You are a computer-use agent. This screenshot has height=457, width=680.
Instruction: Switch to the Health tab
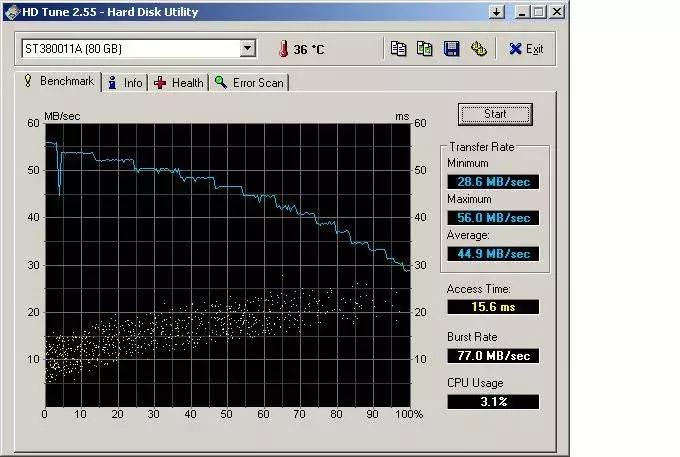point(179,82)
